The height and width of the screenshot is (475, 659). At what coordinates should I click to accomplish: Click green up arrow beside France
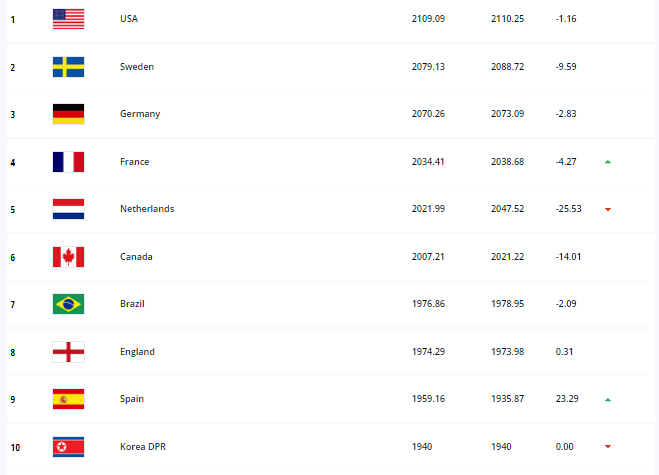coord(608,162)
